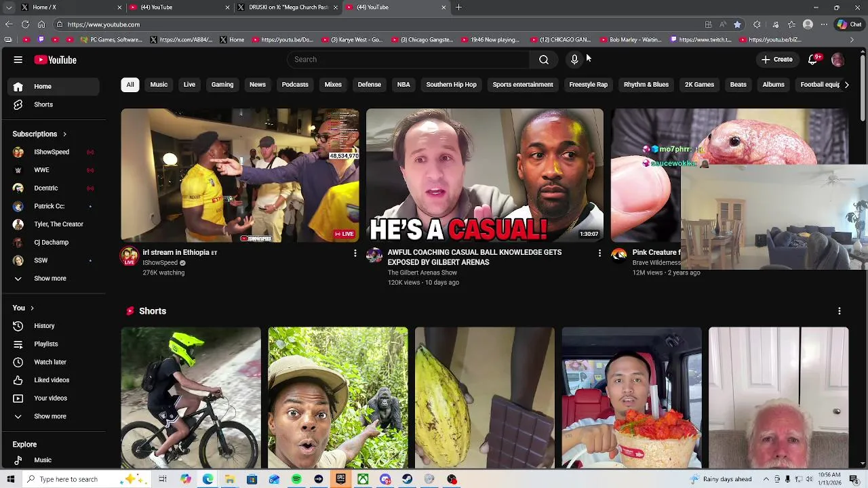Open The Gilbert Arenas Show channel link
This screenshot has height=488, width=868.
pyautogui.click(x=422, y=272)
